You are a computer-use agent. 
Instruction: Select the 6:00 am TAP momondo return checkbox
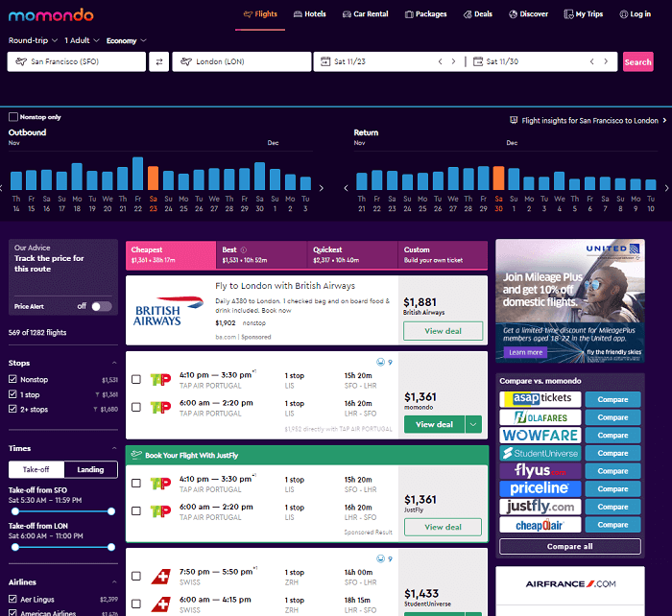click(136, 408)
